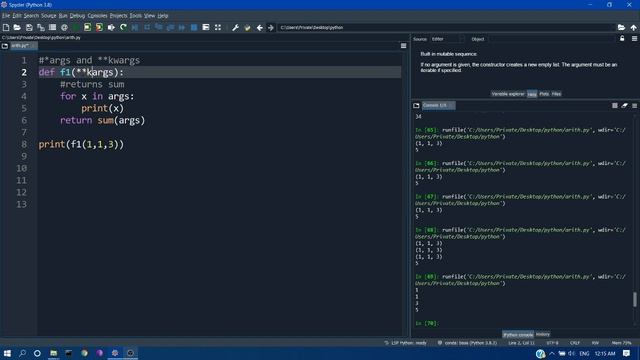Run selection or current line icon

(x=111, y=27)
